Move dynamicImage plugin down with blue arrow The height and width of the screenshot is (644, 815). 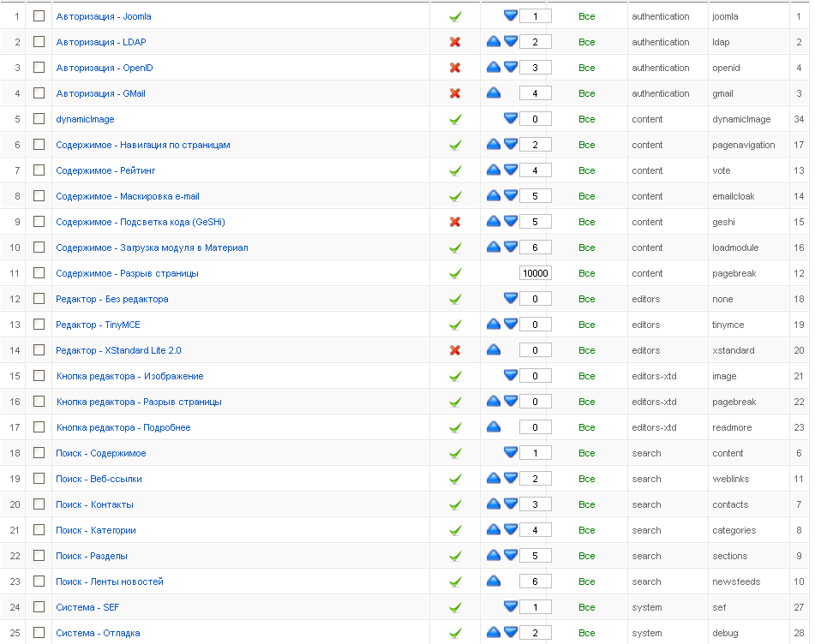point(511,118)
